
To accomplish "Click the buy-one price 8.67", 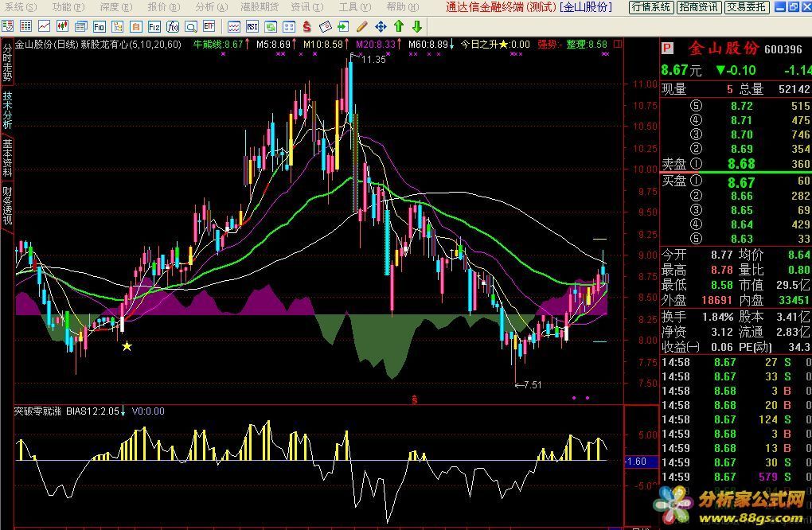I will pos(741,182).
